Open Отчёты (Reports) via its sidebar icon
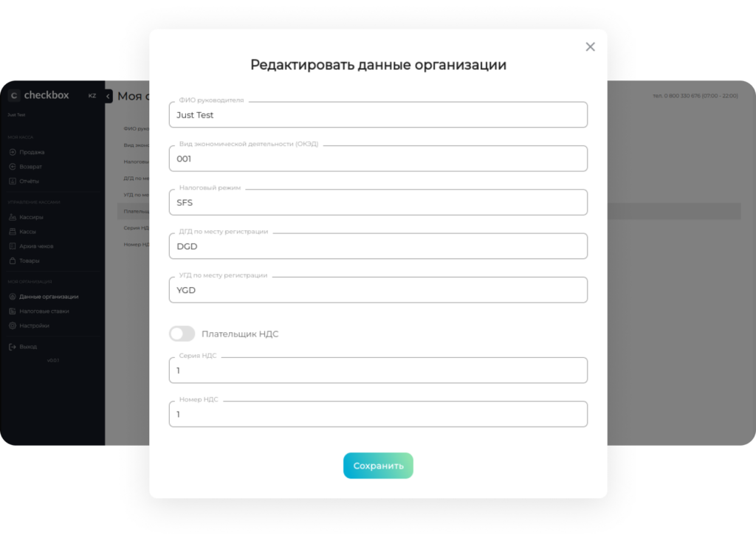This screenshot has width=756, height=538. click(13, 181)
